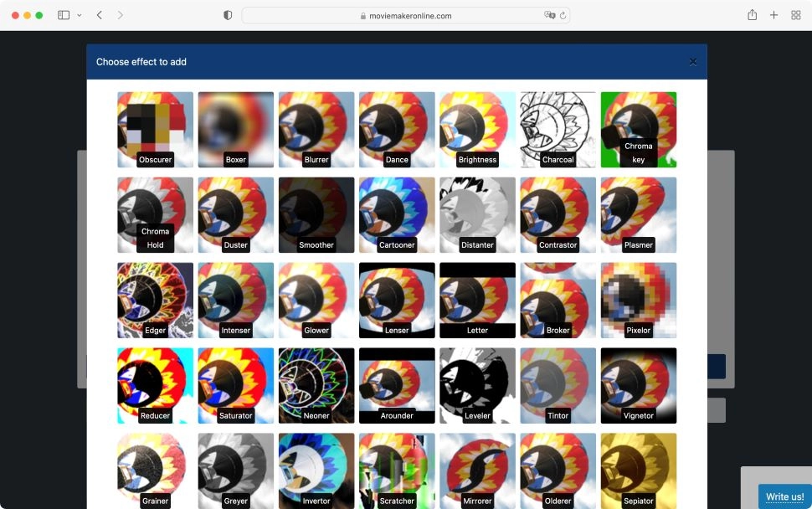Select the Letter letterbox effect
The image size is (812, 509).
[477, 301]
